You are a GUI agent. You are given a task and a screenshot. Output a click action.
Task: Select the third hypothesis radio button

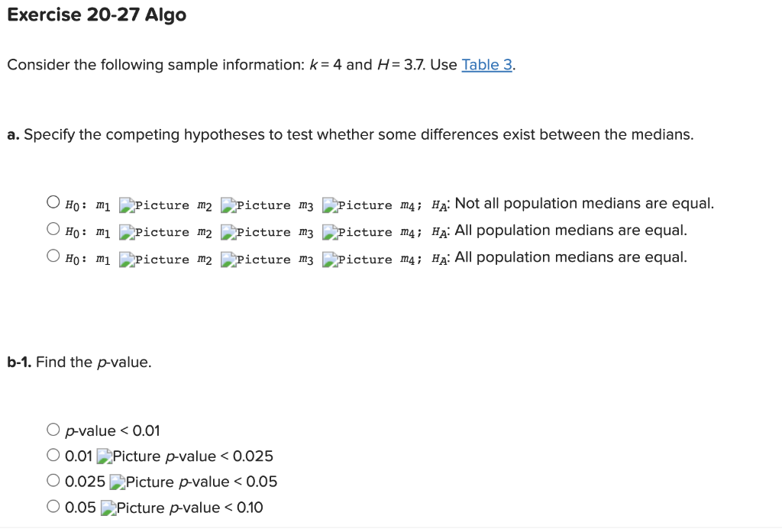53,254
